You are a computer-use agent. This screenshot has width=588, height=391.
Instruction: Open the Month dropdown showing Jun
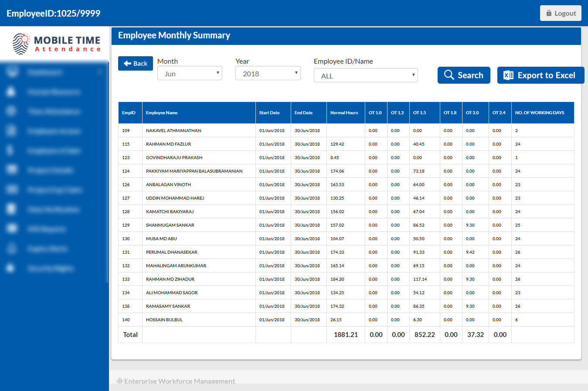190,73
